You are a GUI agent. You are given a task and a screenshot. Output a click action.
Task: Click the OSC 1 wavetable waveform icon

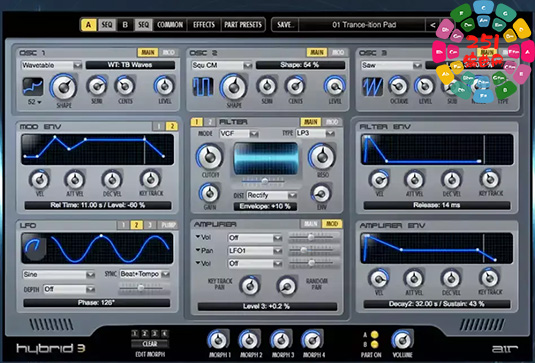click(x=33, y=87)
